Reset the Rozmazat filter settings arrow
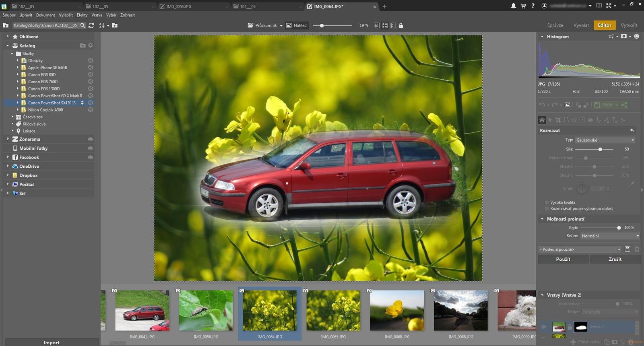644x346 pixels. point(632,130)
